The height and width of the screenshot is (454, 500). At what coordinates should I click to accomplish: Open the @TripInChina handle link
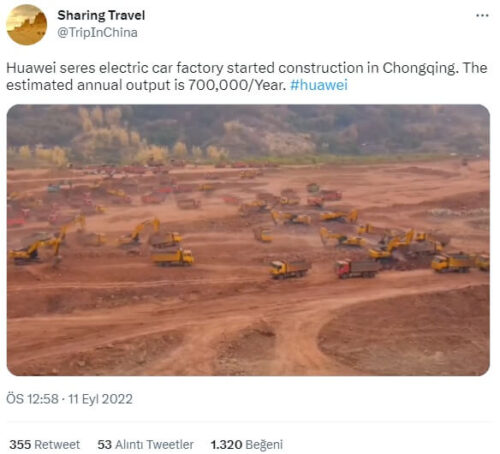(x=97, y=33)
